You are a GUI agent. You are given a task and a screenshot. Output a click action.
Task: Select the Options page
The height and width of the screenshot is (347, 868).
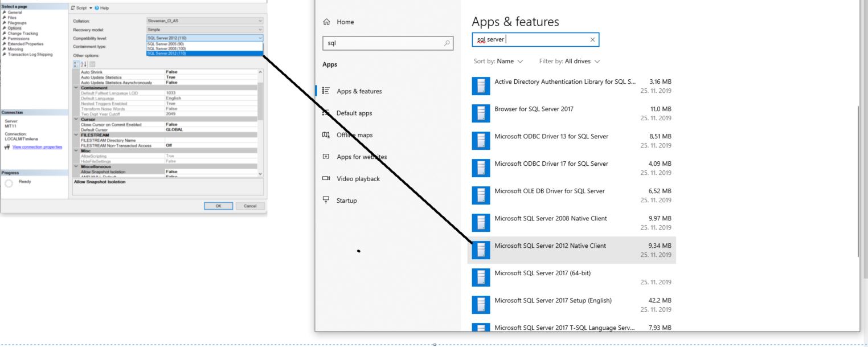(x=14, y=28)
